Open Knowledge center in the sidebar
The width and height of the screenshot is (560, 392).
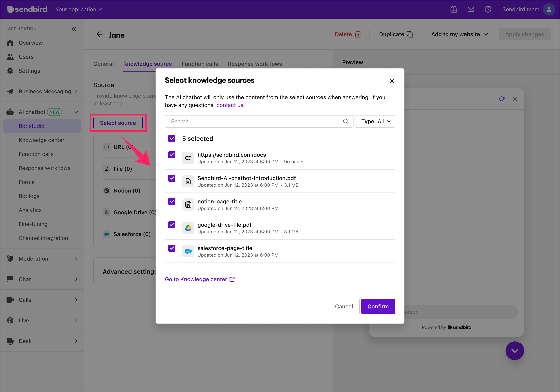[x=41, y=140]
